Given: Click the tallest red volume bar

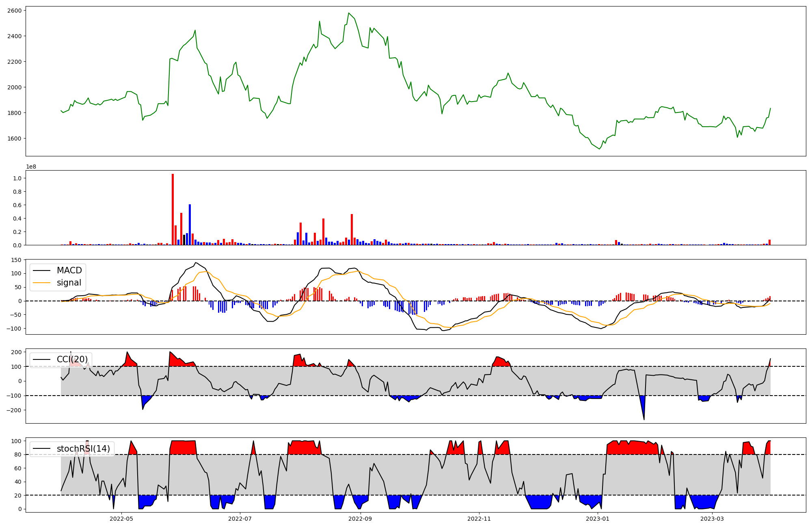Looking at the screenshot, I should click(x=173, y=209).
